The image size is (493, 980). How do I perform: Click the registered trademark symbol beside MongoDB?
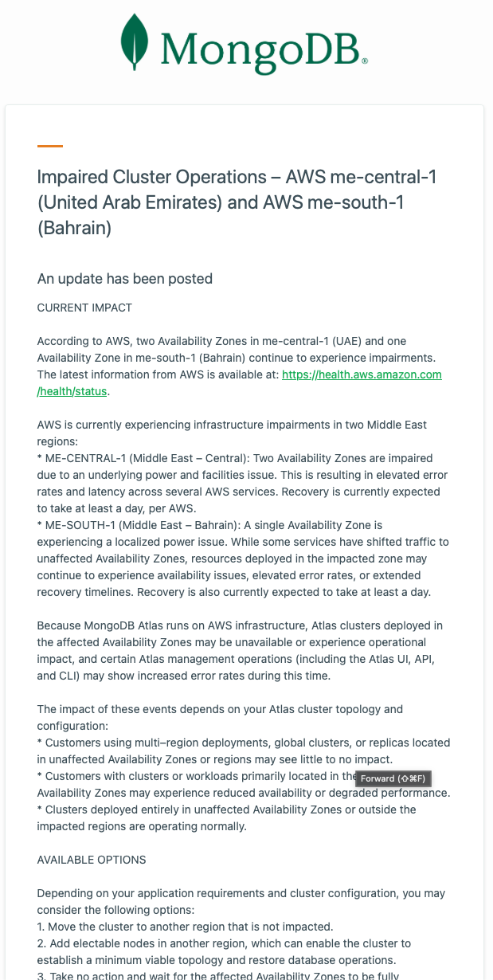[x=365, y=61]
